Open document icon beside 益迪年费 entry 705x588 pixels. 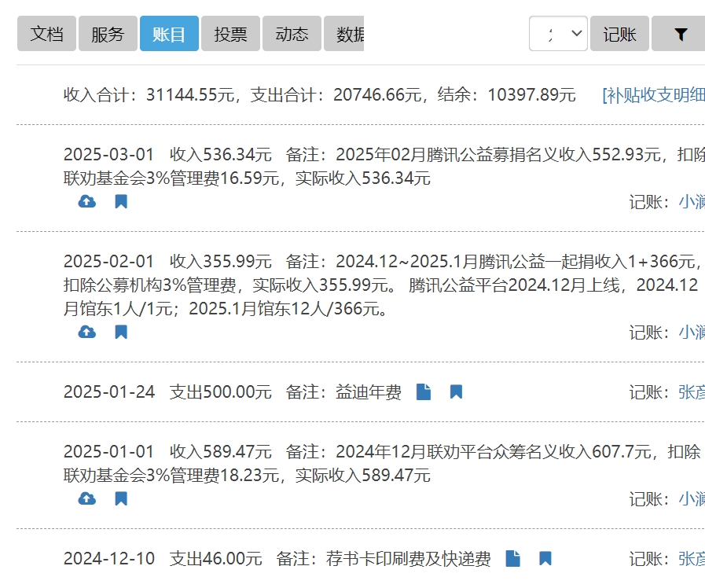424,391
